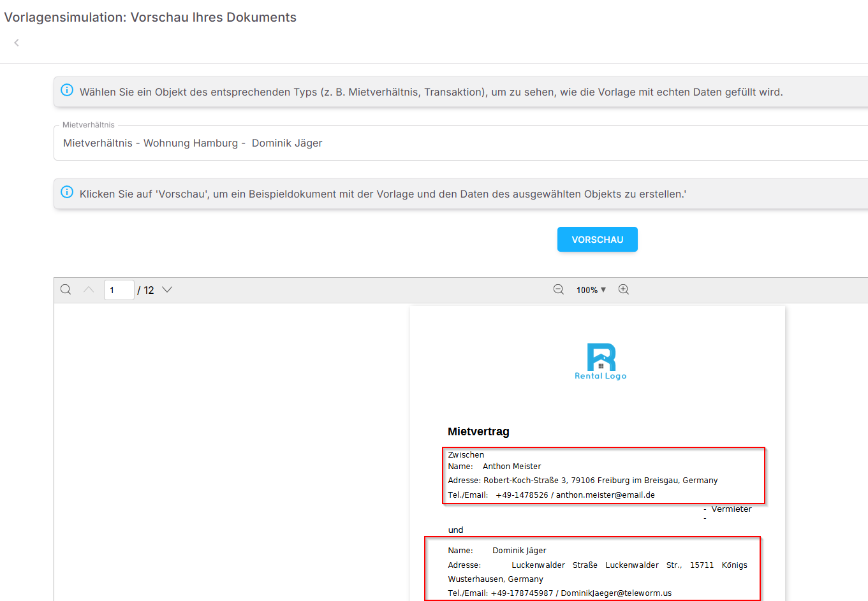
Task: Focus the page number input field
Action: pos(119,290)
